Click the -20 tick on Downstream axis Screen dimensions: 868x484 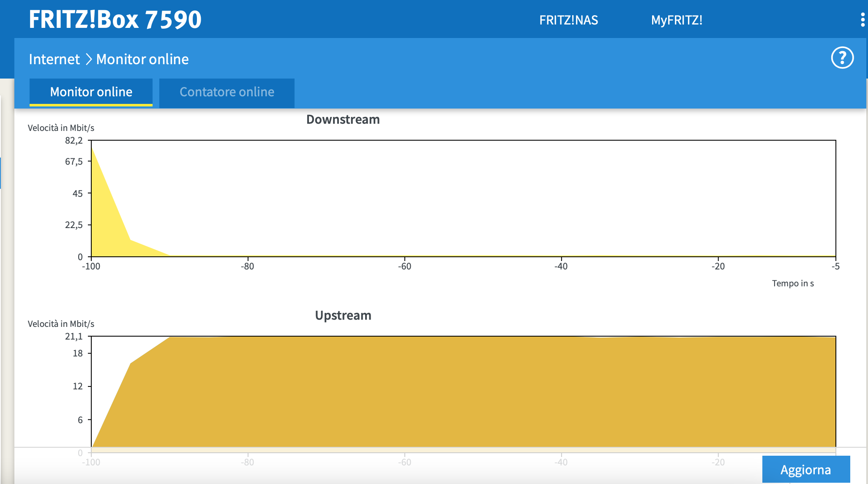click(x=718, y=266)
